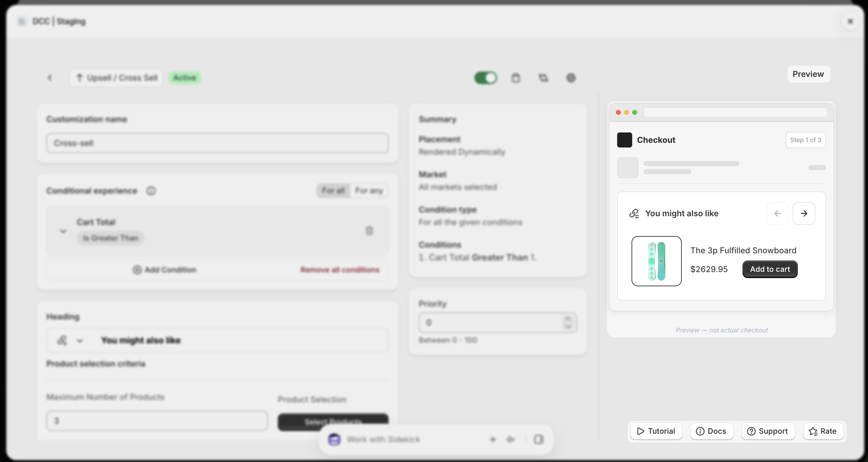Toggle the Active customization switch off
This screenshot has width=868, height=462.
485,78
